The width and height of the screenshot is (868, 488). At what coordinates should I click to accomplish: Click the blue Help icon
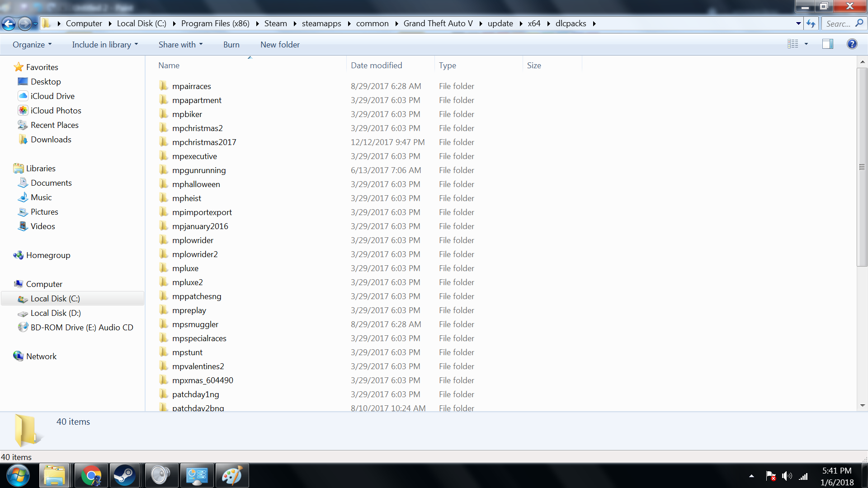point(852,44)
